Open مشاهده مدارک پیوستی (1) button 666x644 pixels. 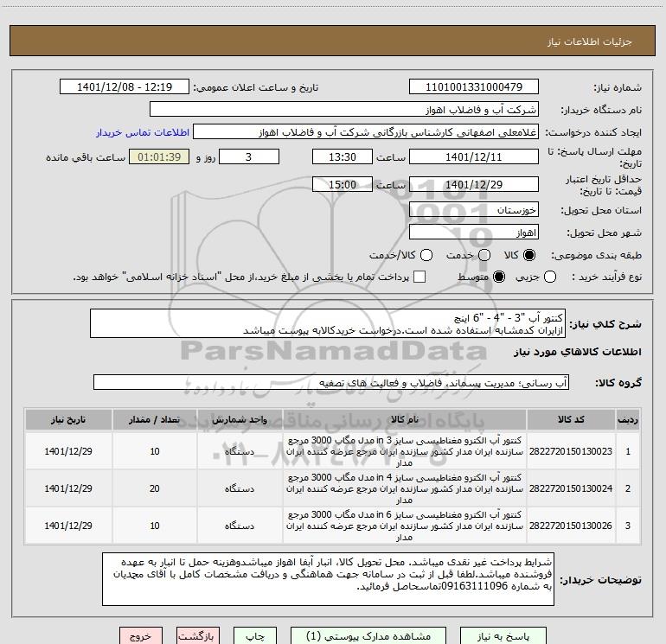368,636
